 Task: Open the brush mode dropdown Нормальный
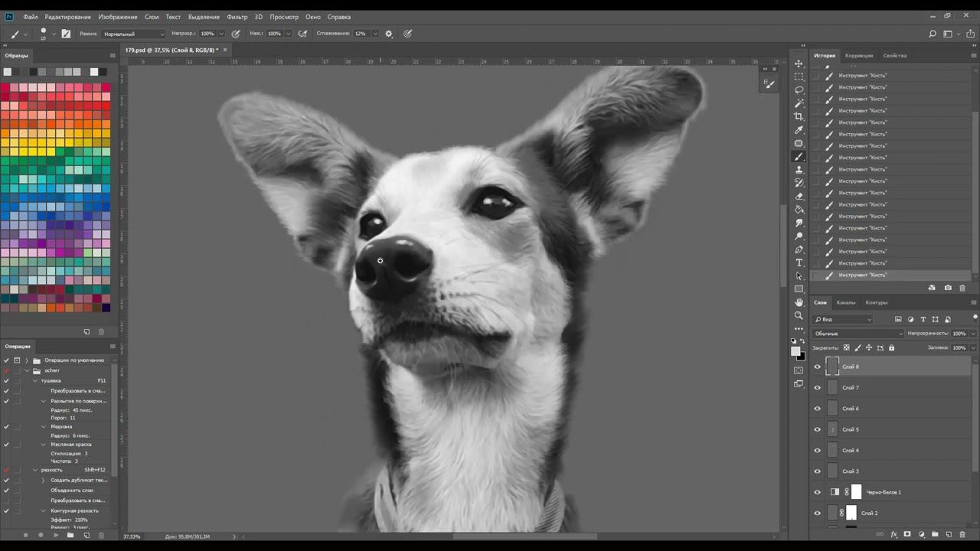pos(133,34)
